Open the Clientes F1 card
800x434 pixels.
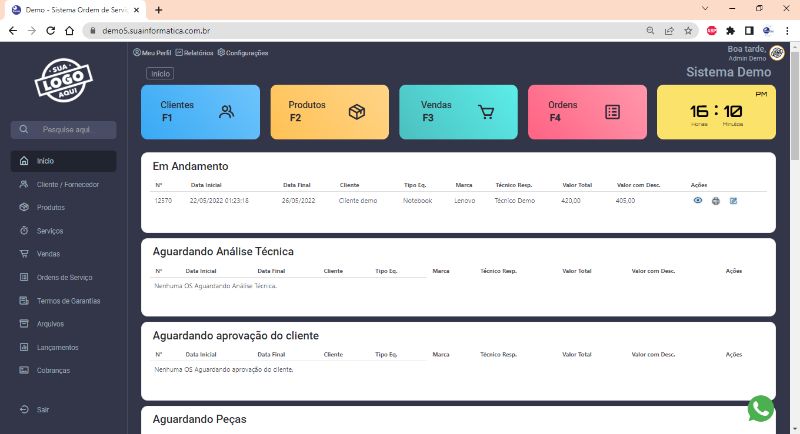tap(200, 112)
